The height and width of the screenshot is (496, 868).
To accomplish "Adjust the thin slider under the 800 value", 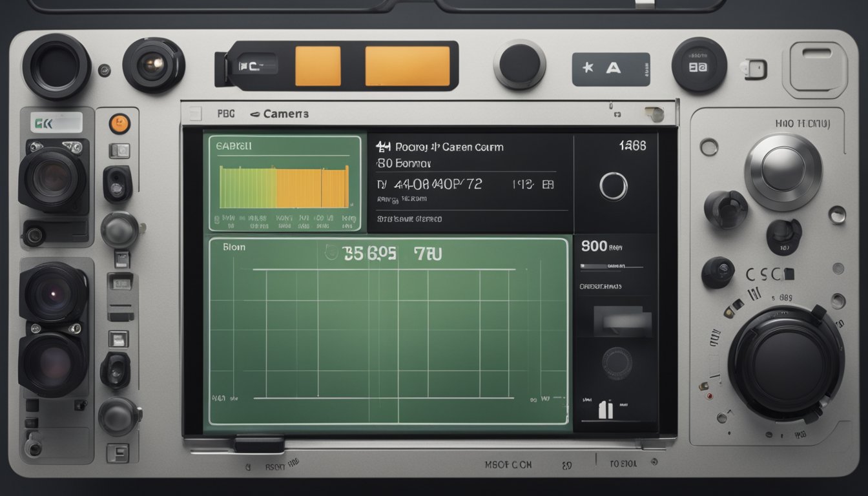I will pos(612,266).
